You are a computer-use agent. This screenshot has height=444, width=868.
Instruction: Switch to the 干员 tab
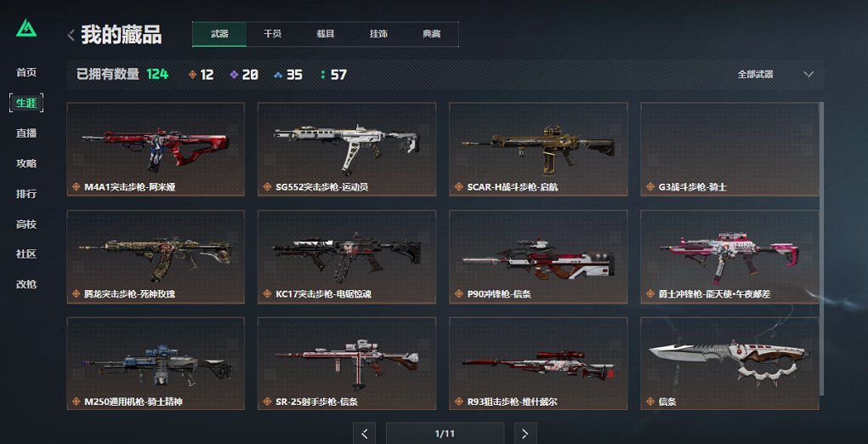coord(272,34)
